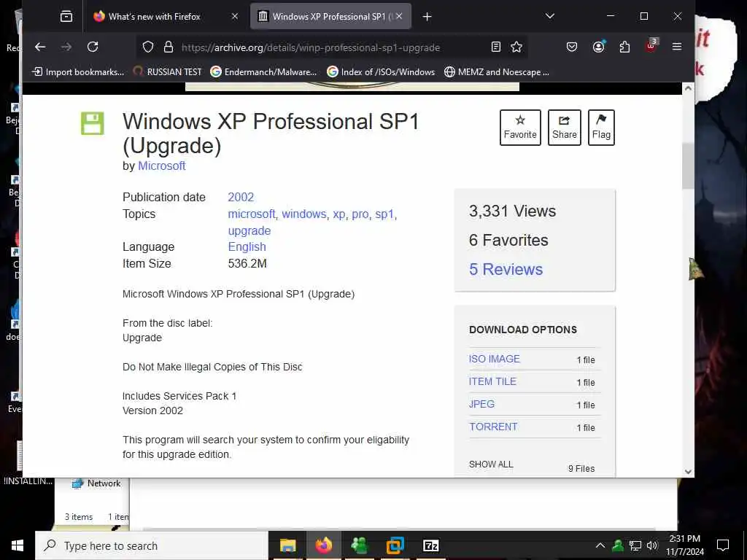Open Import bookmarks bookmark item
The width and height of the screenshot is (747, 560).
(78, 72)
